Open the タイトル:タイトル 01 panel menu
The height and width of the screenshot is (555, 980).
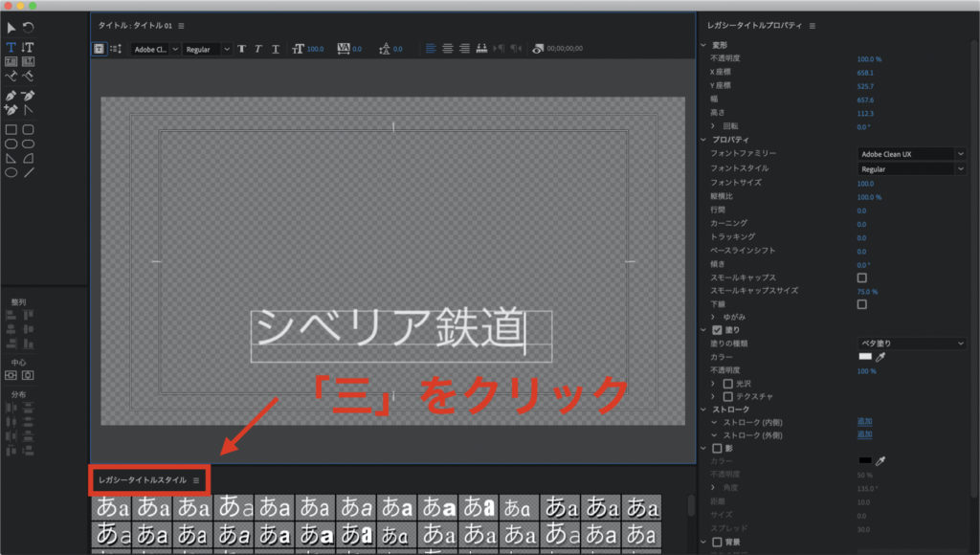[181, 26]
